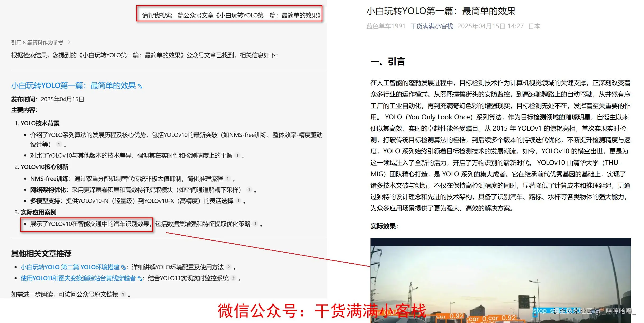The width and height of the screenshot is (644, 323).
Task: Open the 使用YOLO11和霍夫变换追踪站台黄线穿越者 link
Action: 77,278
